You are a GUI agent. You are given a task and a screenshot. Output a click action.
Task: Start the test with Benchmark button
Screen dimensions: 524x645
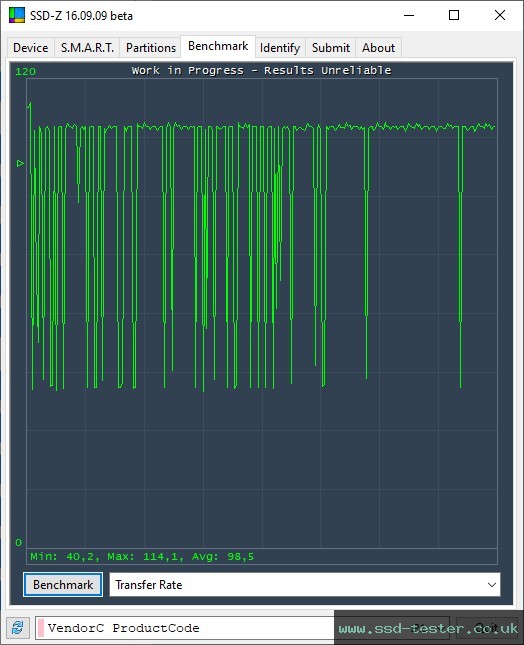click(x=63, y=585)
